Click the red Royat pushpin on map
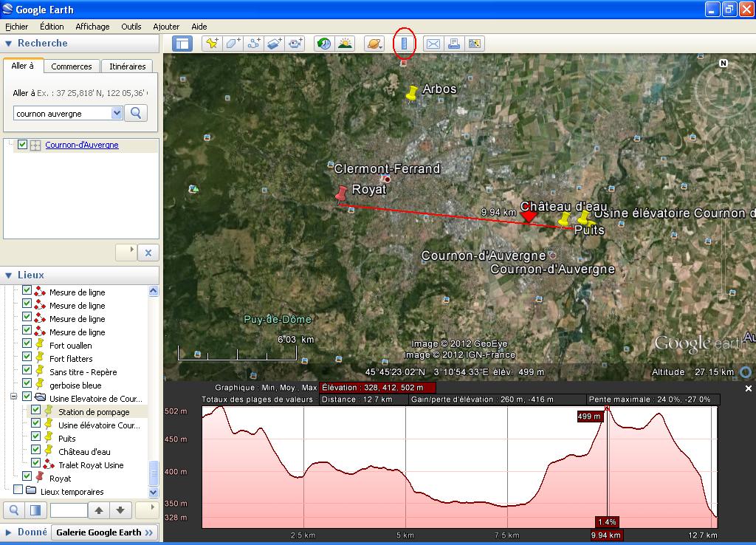The width and height of the screenshot is (756, 545). tap(341, 194)
